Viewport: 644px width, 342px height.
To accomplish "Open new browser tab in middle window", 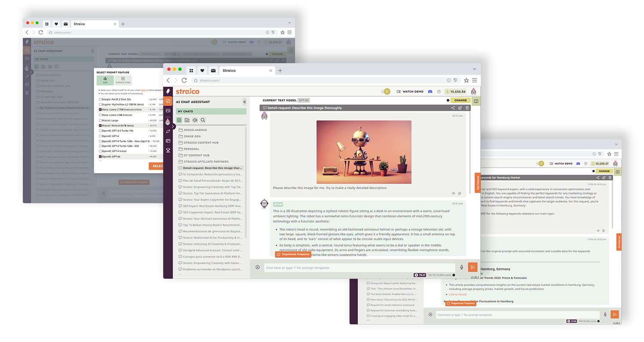I will point(280,70).
